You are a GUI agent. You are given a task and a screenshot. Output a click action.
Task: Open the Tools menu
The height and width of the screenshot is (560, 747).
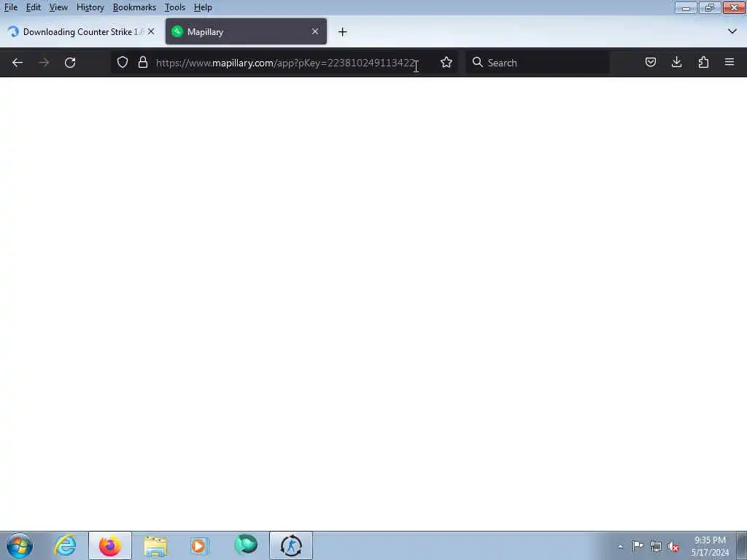[x=175, y=7]
